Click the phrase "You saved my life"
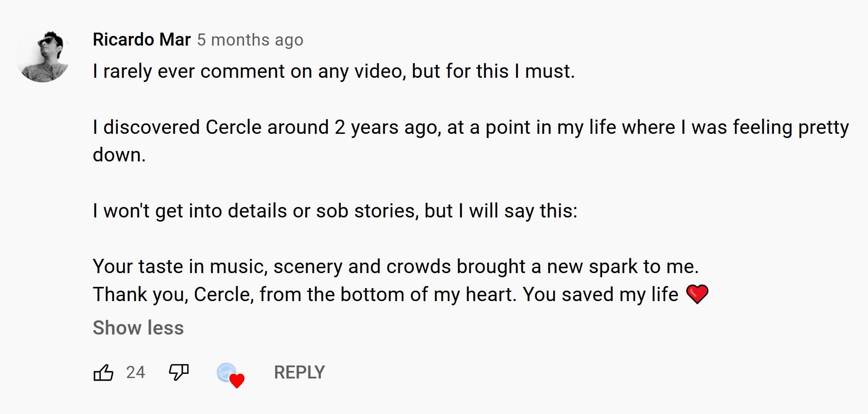This screenshot has width=868, height=414. pos(600,294)
